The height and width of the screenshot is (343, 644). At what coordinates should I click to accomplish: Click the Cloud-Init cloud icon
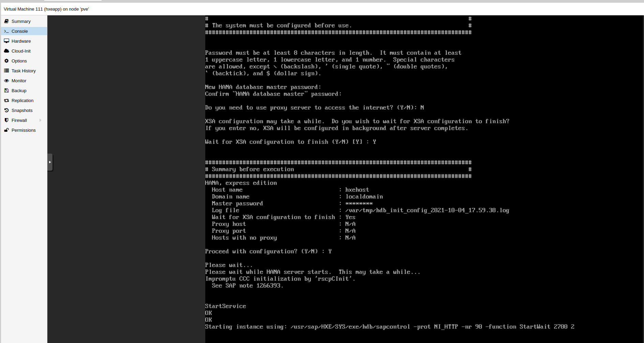point(6,51)
